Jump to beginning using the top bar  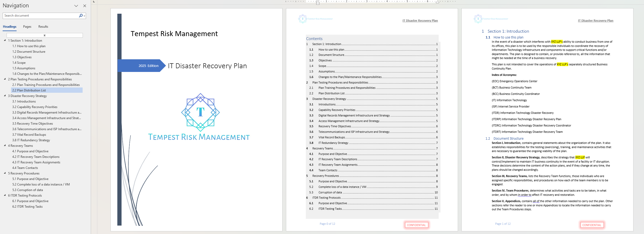click(44, 35)
